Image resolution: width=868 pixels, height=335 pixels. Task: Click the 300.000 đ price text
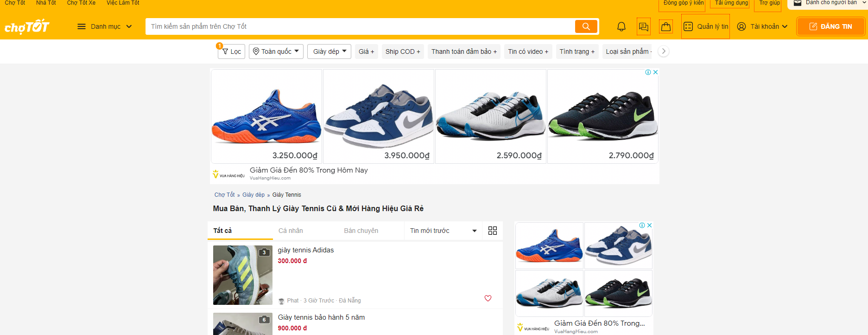click(x=292, y=261)
